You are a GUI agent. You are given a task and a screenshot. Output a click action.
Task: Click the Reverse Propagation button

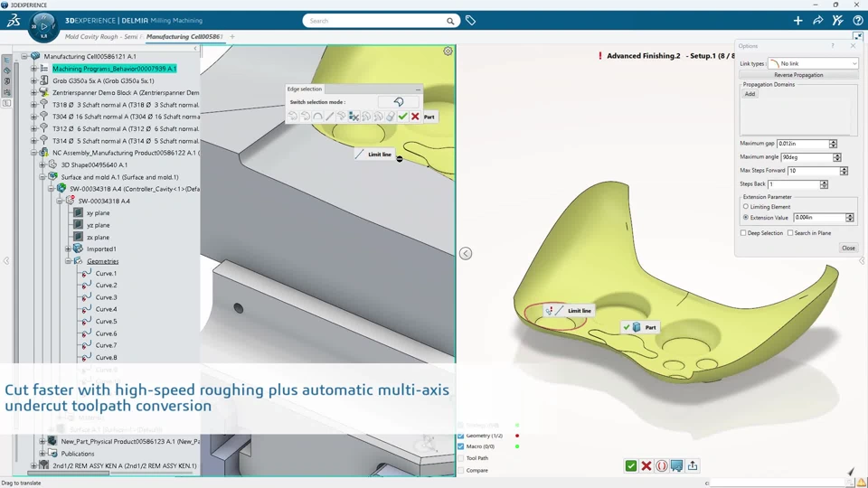pos(798,75)
